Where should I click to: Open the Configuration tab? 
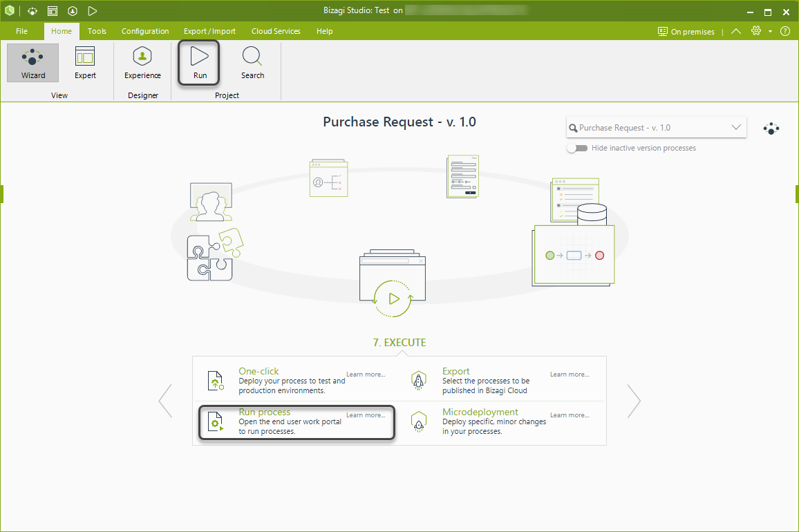(145, 31)
